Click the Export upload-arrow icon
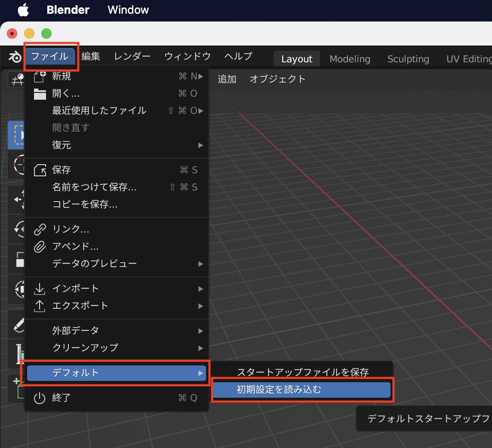The image size is (492, 448). pyautogui.click(x=40, y=306)
